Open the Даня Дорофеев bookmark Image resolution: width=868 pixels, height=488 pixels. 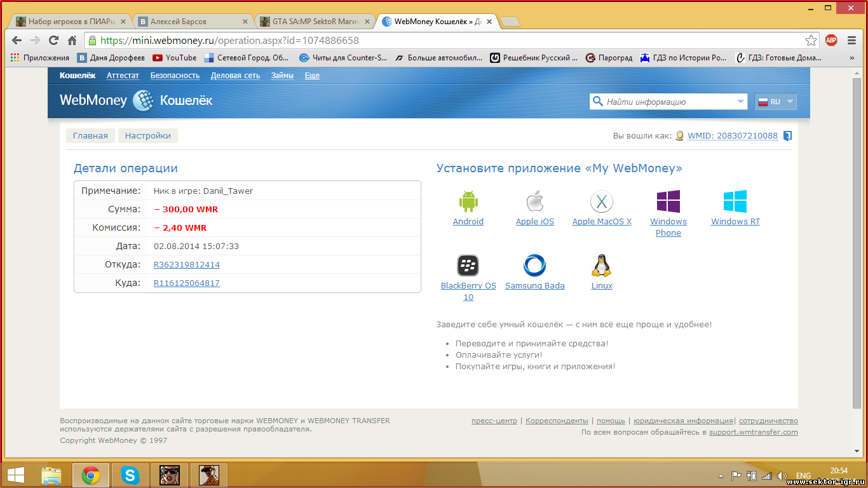pos(111,57)
